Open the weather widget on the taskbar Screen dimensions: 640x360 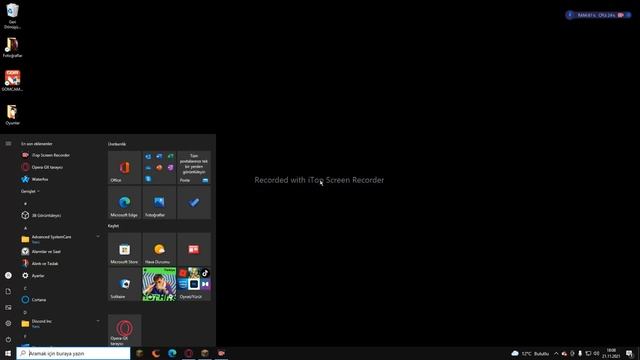pos(530,353)
